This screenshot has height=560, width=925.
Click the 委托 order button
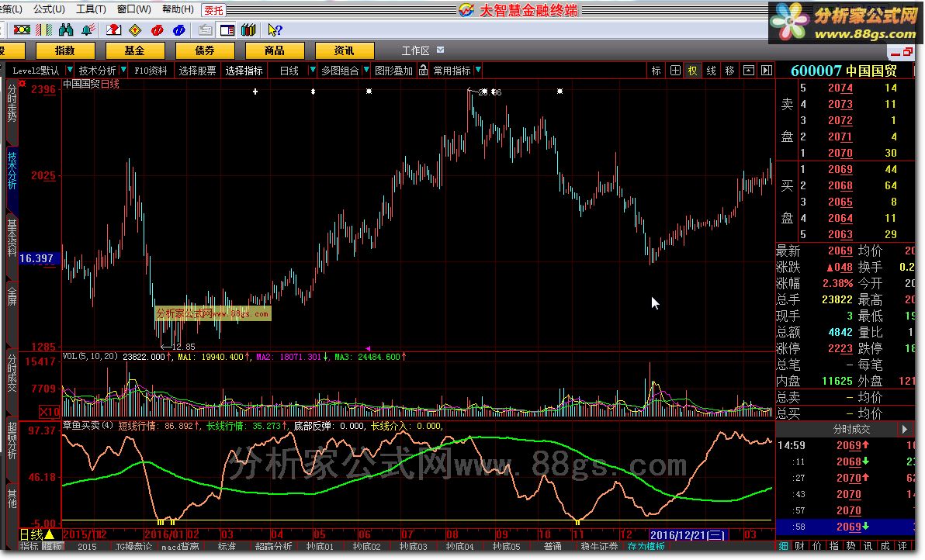pyautogui.click(x=213, y=10)
